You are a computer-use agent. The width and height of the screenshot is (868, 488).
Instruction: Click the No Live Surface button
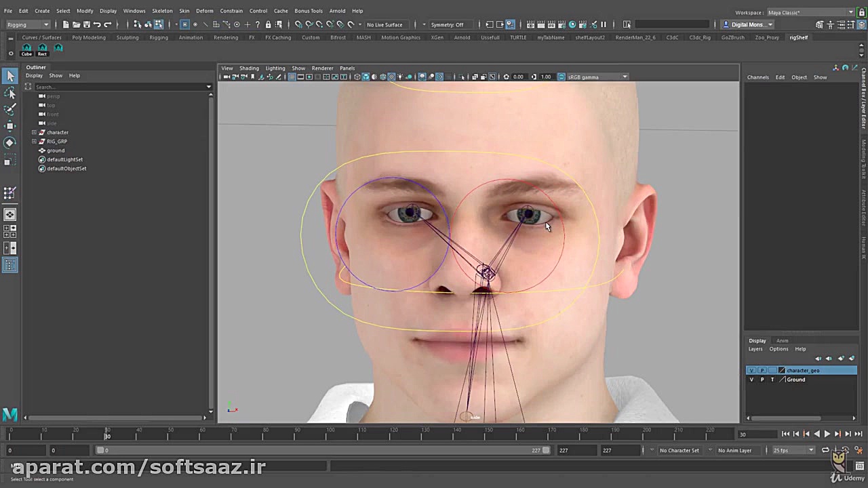point(384,24)
